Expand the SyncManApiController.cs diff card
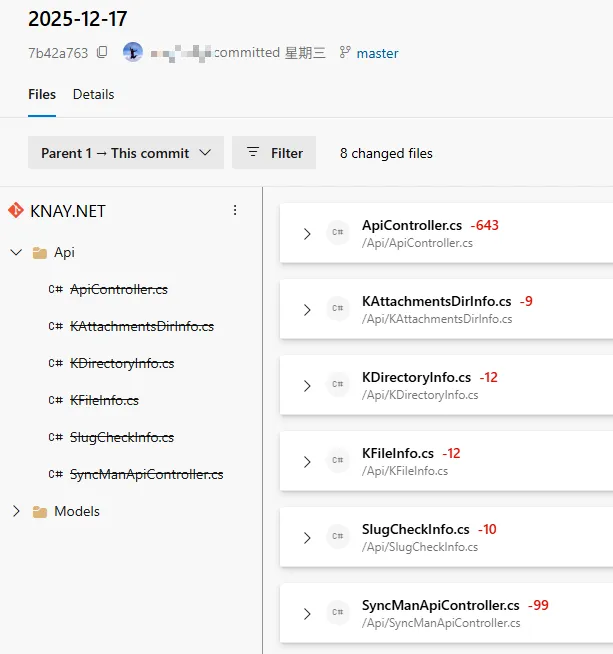The image size is (613, 654). point(307,613)
